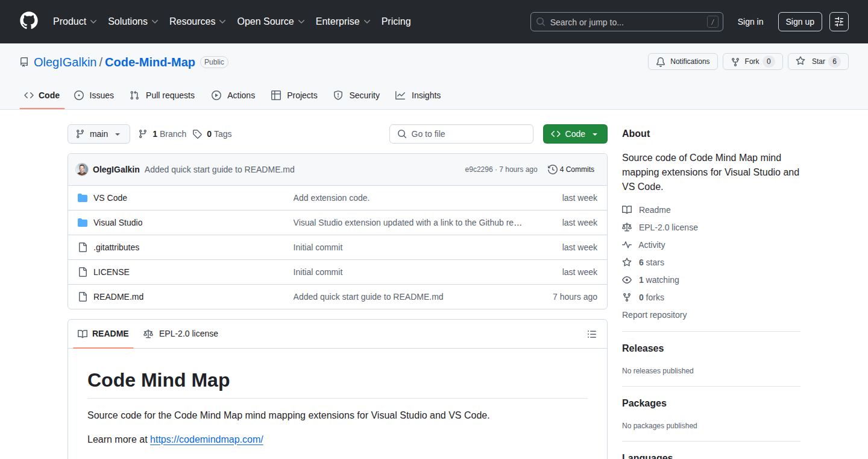Click the LICENSE file icon
The image size is (868, 459).
coord(83,272)
